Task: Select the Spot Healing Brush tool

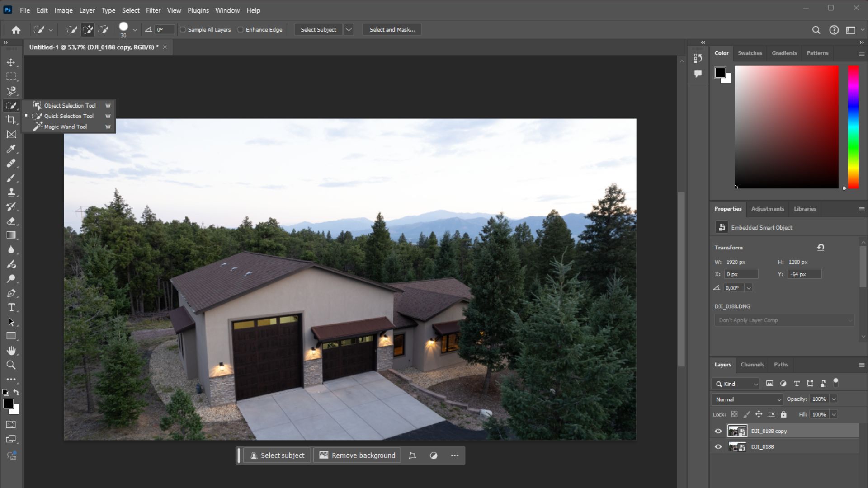Action: point(11,163)
